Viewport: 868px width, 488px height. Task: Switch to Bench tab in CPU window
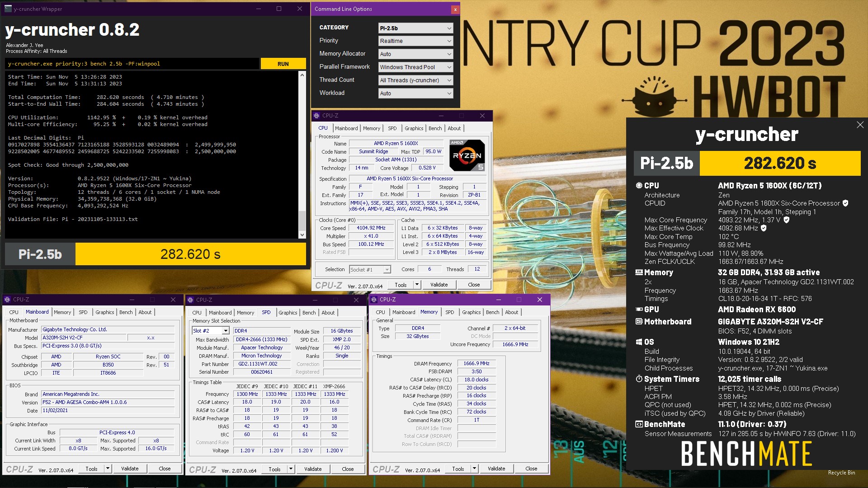click(x=435, y=128)
